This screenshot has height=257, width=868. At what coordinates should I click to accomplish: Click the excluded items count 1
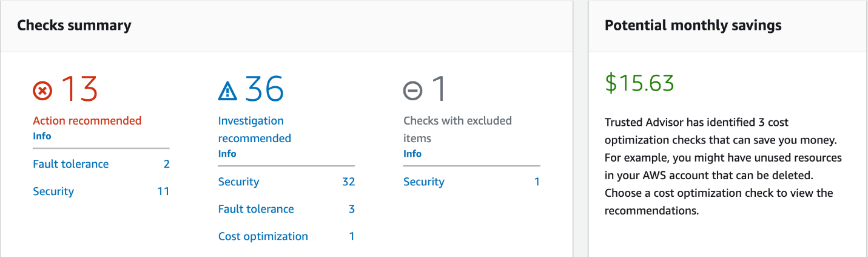(x=438, y=89)
